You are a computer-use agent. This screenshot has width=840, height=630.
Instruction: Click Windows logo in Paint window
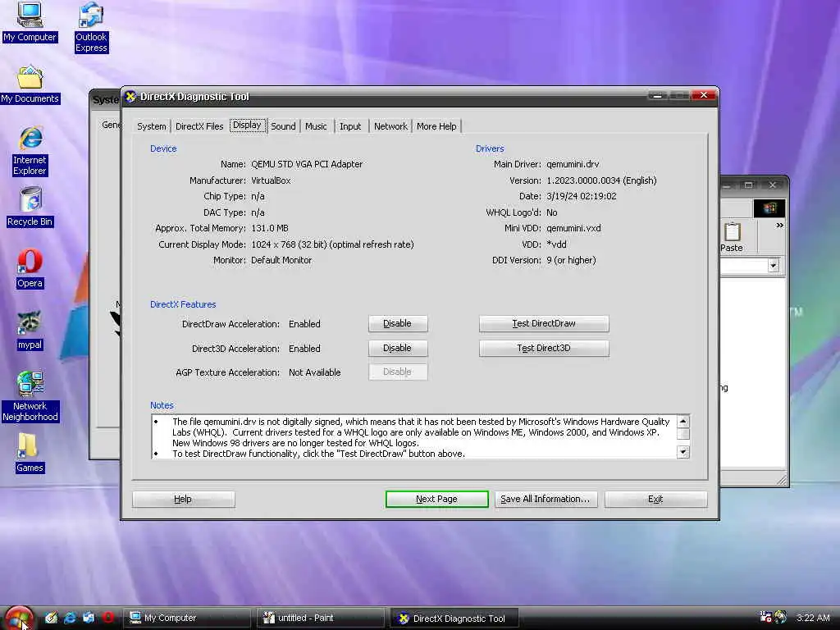(769, 208)
